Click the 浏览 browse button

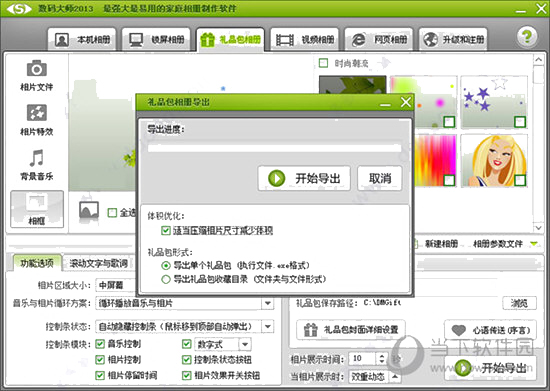click(x=519, y=303)
